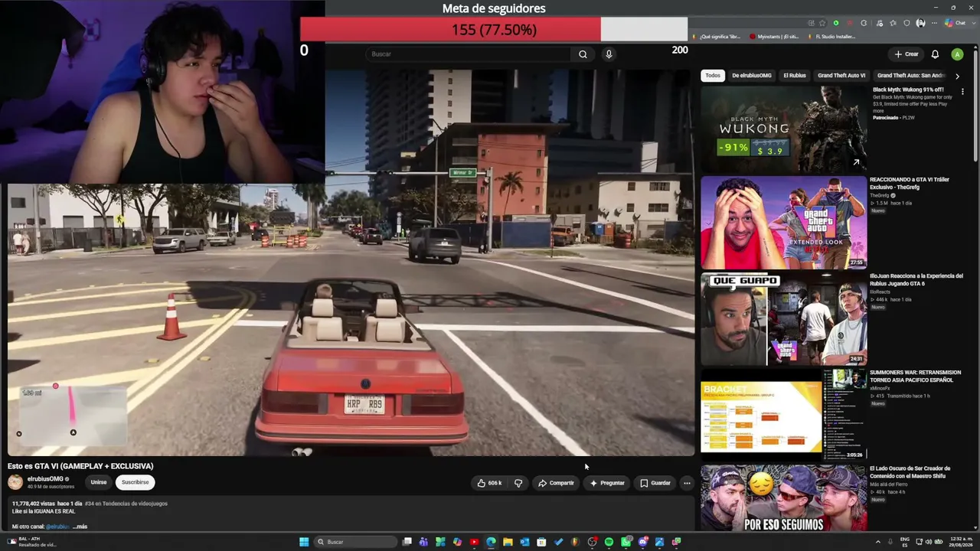980x551 pixels.
Task: Open the browser favorites list icon
Action: coord(893,23)
